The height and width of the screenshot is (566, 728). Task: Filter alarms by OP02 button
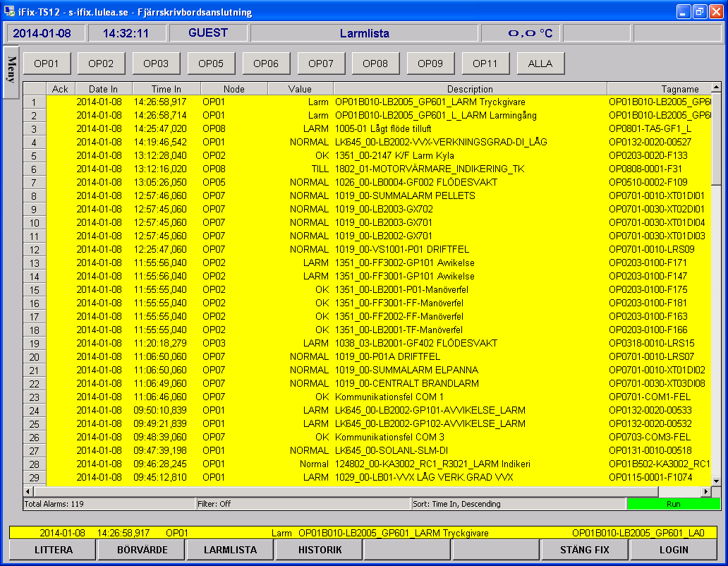101,64
